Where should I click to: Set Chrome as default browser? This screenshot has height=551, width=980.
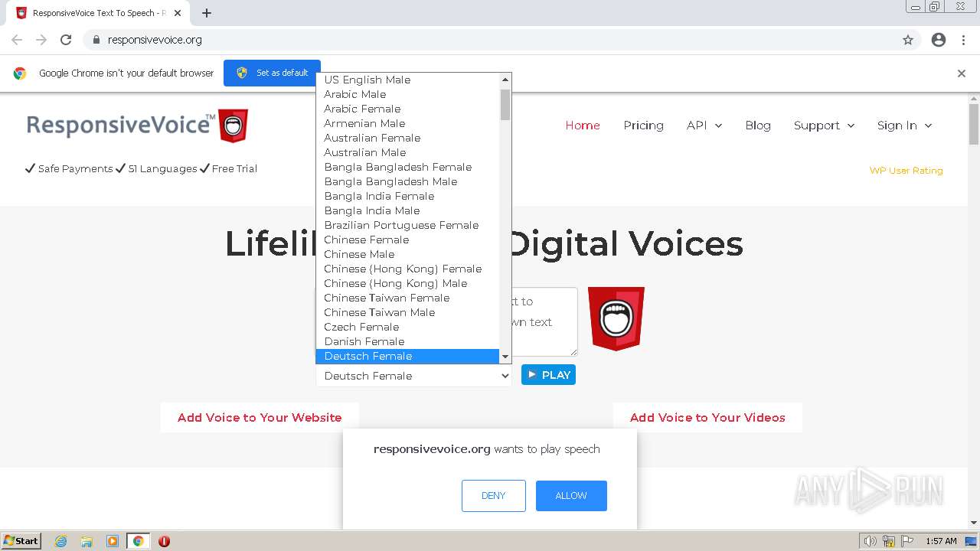click(x=272, y=73)
